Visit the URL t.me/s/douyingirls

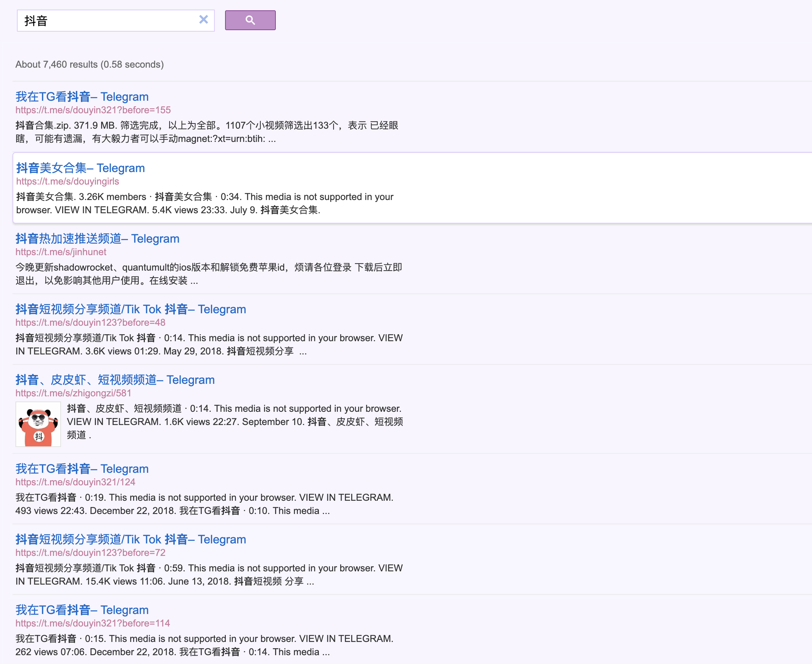click(68, 181)
